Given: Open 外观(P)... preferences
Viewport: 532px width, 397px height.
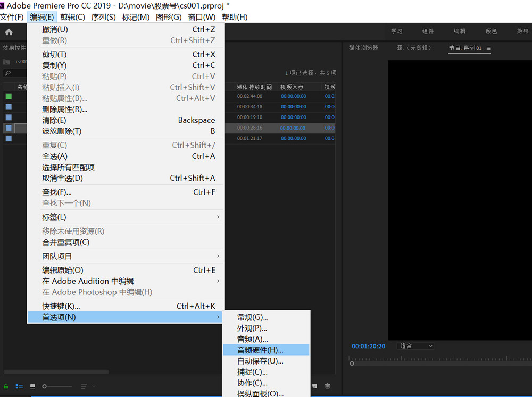Looking at the screenshot, I should (x=267, y=328).
